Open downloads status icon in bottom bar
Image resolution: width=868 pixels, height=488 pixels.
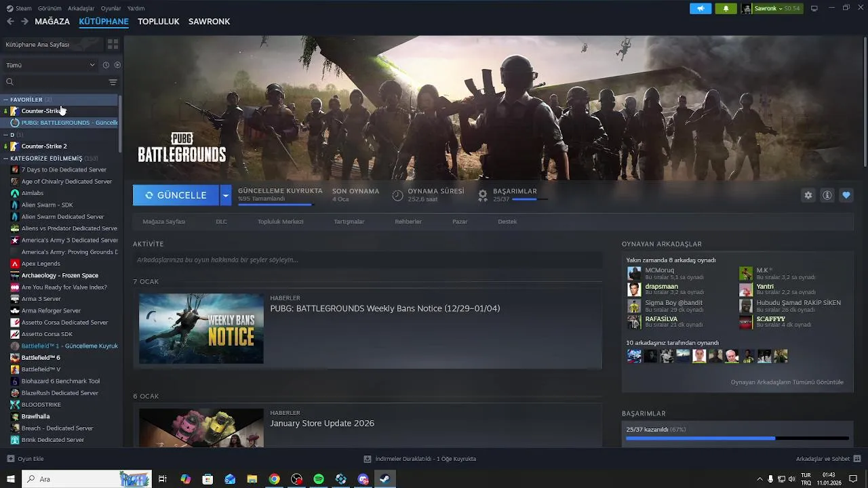(368, 459)
